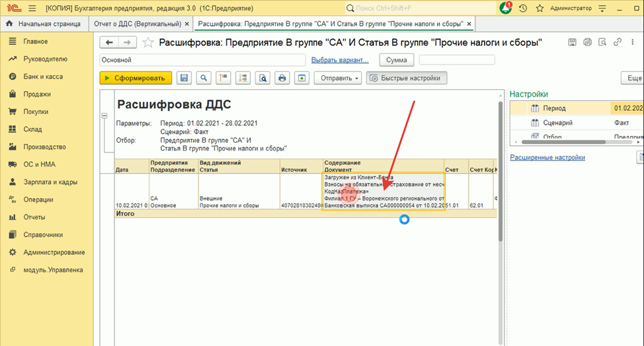
Task: Click Администратор user name
Action: click(571, 8)
